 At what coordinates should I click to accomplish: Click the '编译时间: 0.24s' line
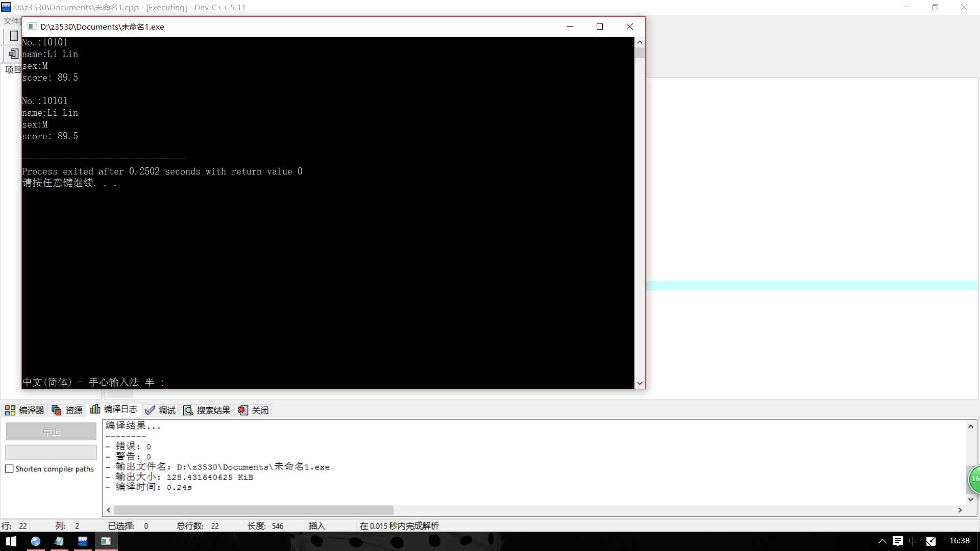click(x=149, y=487)
